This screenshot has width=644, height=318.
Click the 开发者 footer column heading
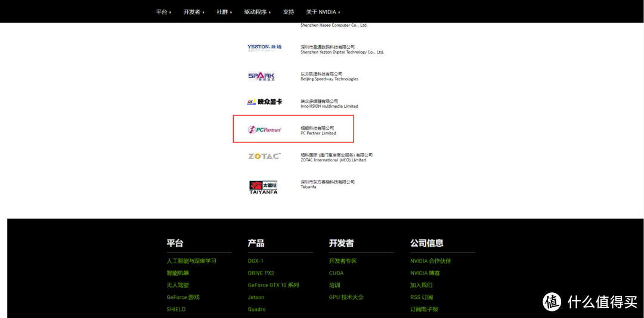341,243
